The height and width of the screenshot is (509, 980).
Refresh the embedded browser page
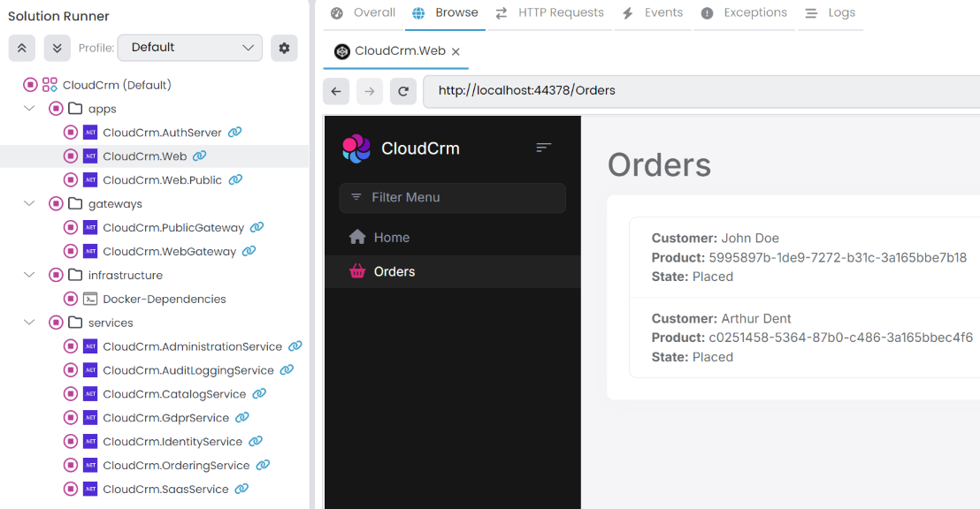coord(403,91)
